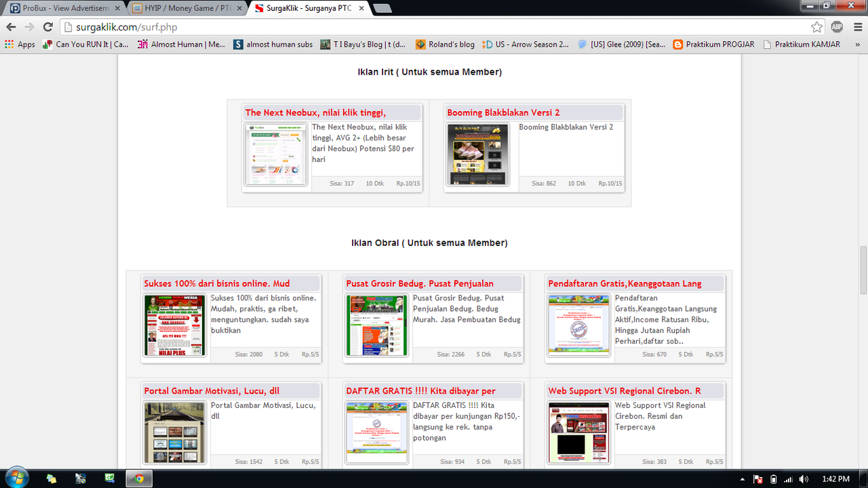Image resolution: width=868 pixels, height=488 pixels.
Task: Open the Windows Start menu
Action: pos(16,478)
